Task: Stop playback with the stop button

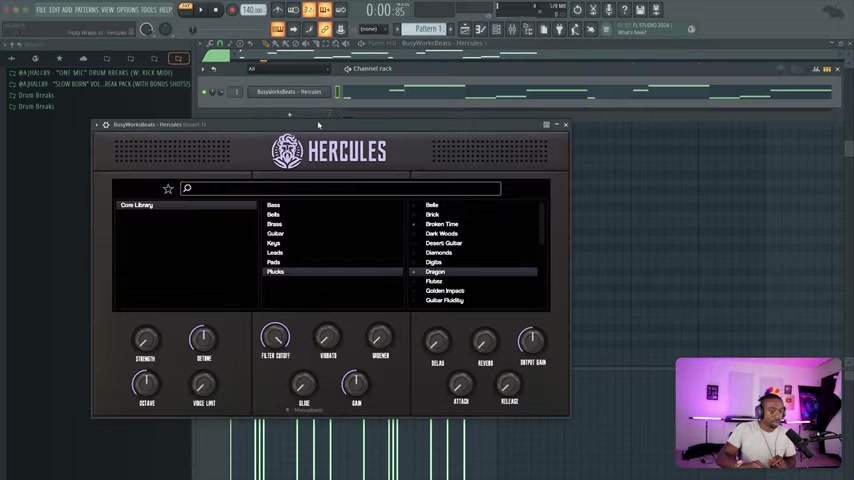Action: 216,10
